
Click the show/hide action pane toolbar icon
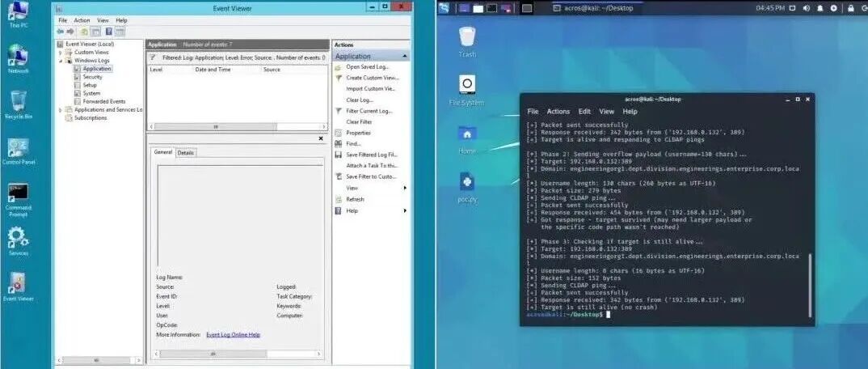point(120,32)
